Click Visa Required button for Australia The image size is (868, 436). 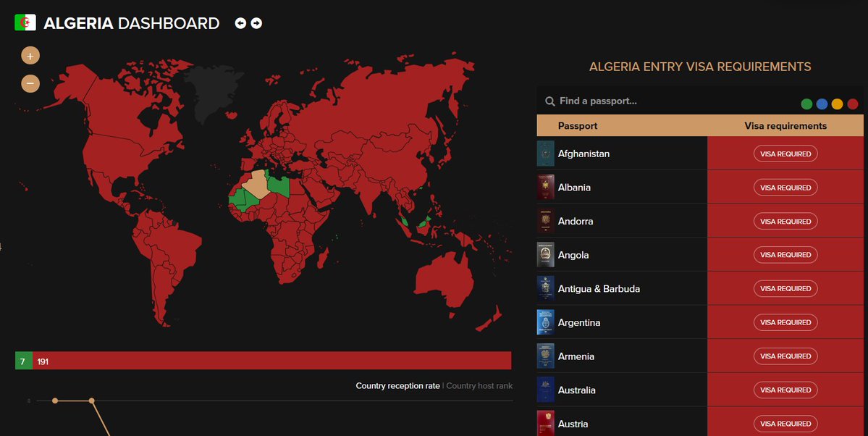click(x=785, y=390)
